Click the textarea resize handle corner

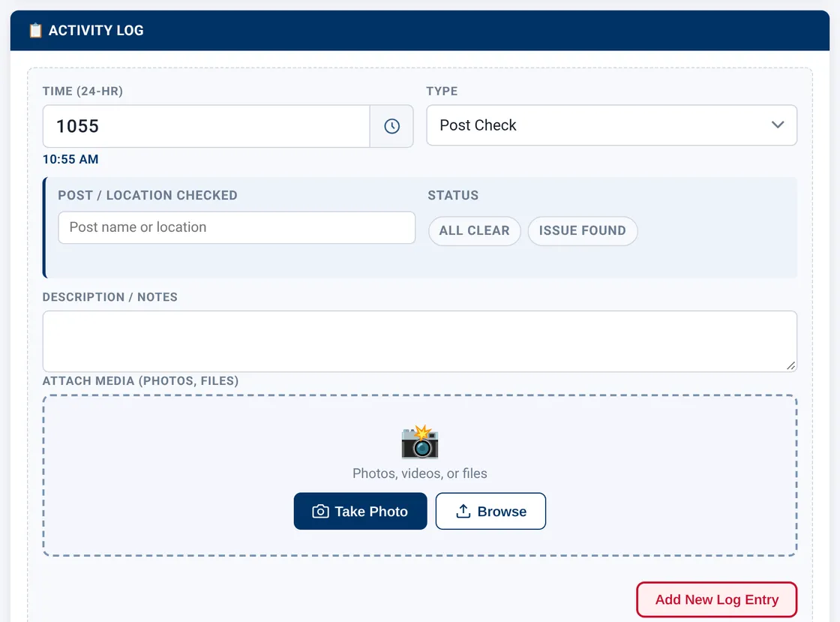[x=790, y=365]
